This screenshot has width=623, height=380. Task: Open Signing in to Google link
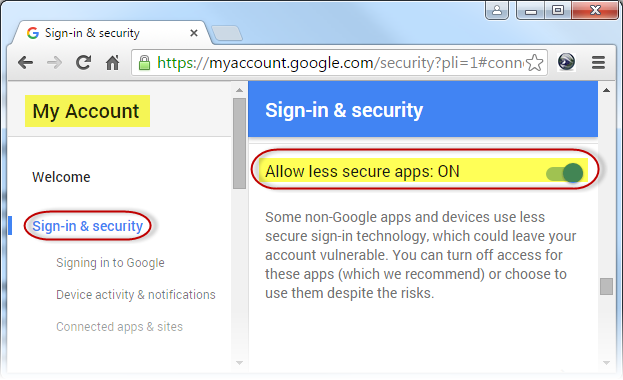click(x=110, y=263)
